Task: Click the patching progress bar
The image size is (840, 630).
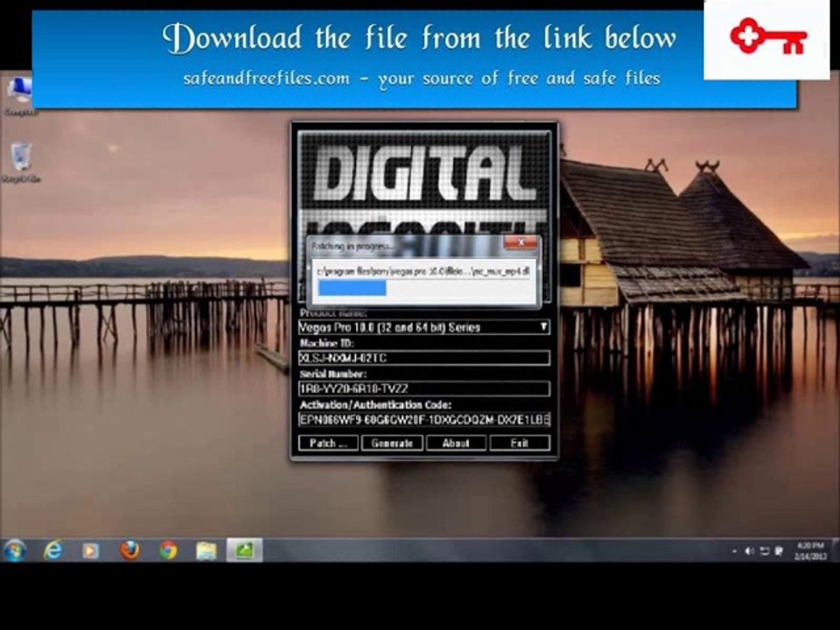Action: point(423,288)
